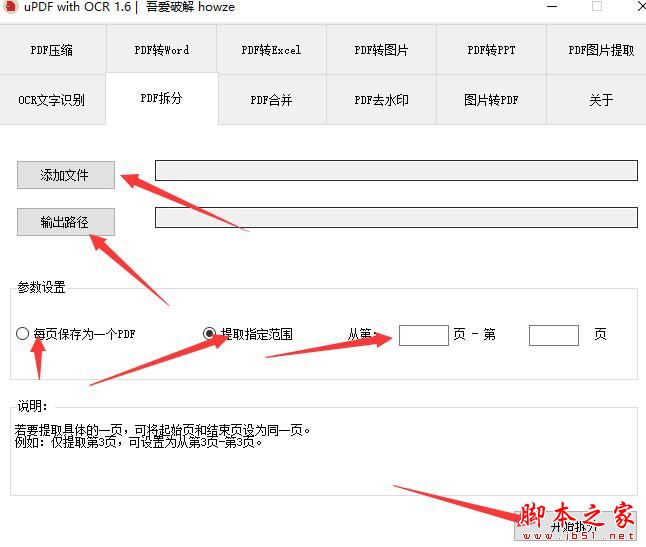Minimize the uPDF window
The height and width of the screenshot is (547, 646).
click(x=552, y=6)
